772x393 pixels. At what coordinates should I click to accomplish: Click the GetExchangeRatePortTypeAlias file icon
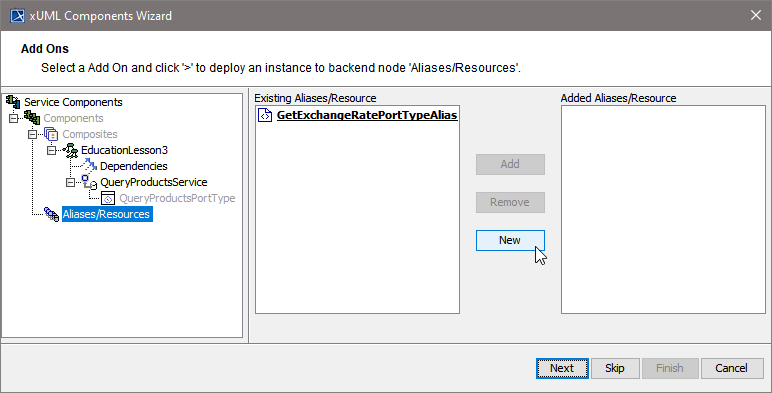tap(265, 115)
